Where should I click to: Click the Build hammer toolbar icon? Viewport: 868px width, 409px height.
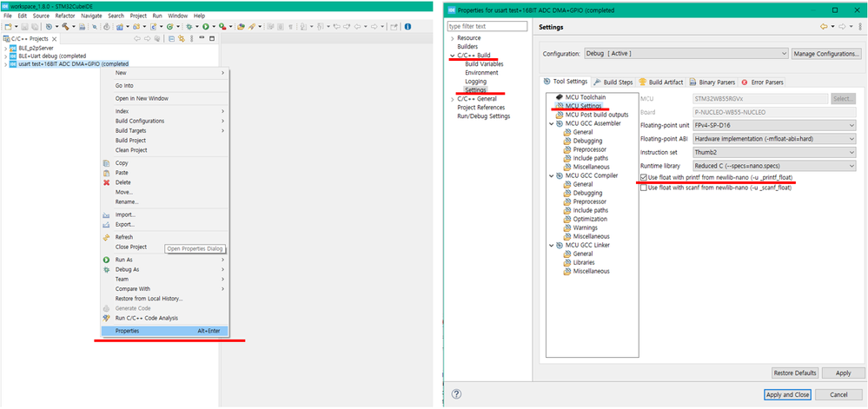tap(65, 27)
